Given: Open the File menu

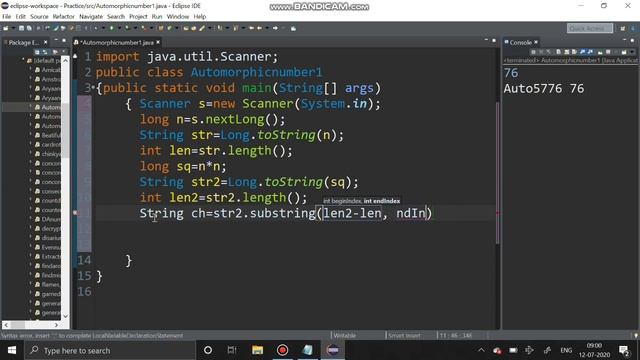Looking at the screenshot, I should point(7,16).
